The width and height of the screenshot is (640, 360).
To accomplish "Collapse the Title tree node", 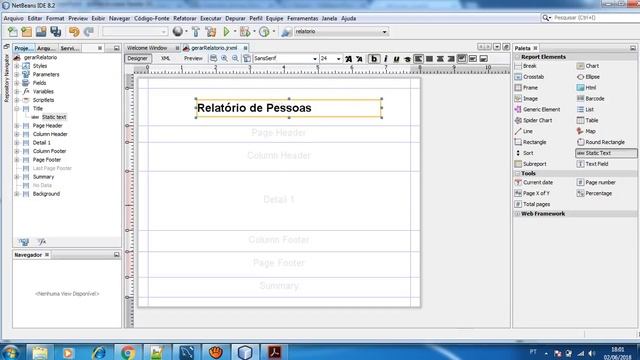I will (x=17, y=109).
